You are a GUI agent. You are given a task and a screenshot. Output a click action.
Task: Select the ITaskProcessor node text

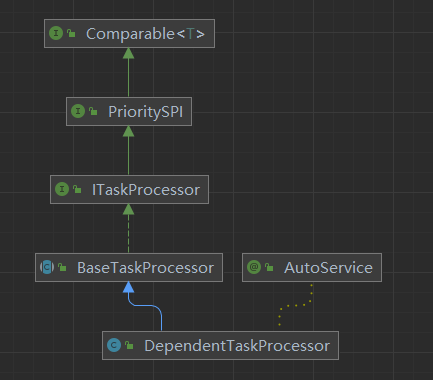146,190
